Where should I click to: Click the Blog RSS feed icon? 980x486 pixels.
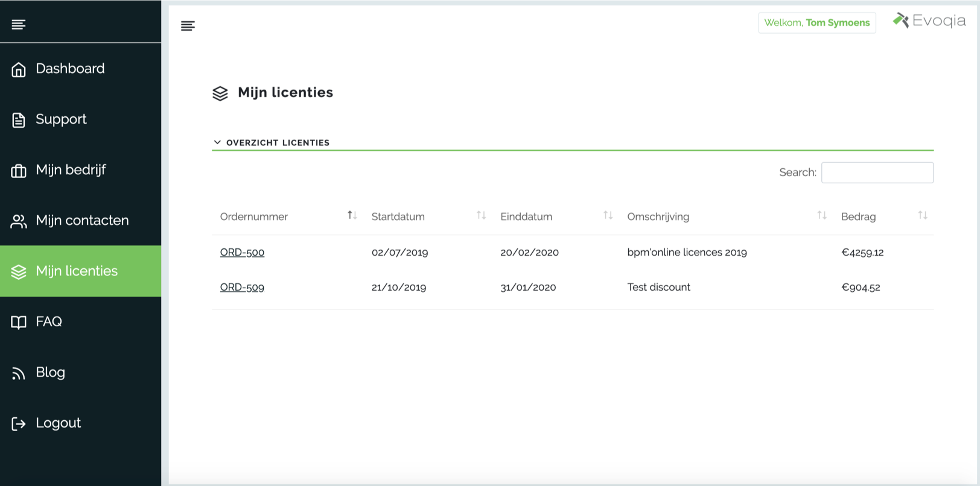pos(19,373)
